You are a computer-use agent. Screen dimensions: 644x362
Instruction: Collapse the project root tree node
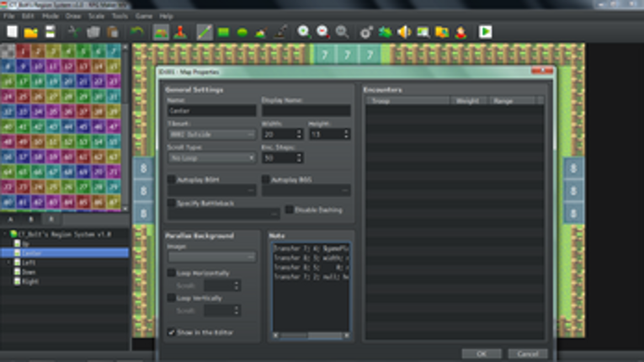(5, 234)
